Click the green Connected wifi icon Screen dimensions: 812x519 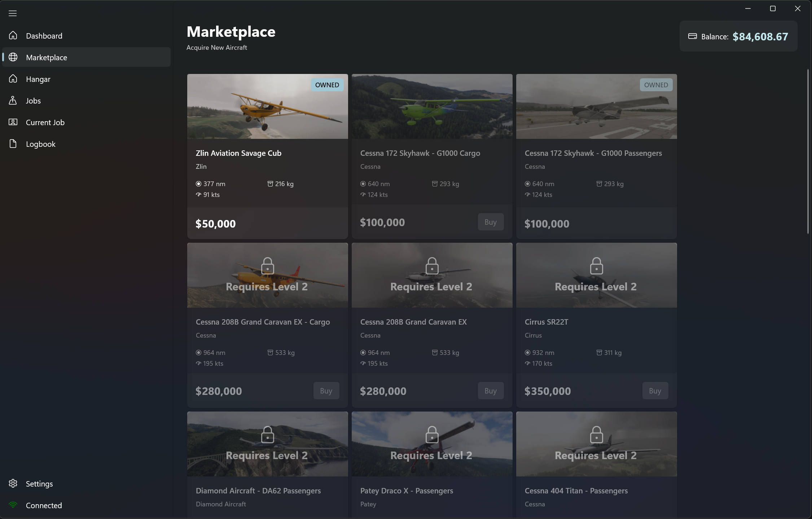(x=13, y=505)
